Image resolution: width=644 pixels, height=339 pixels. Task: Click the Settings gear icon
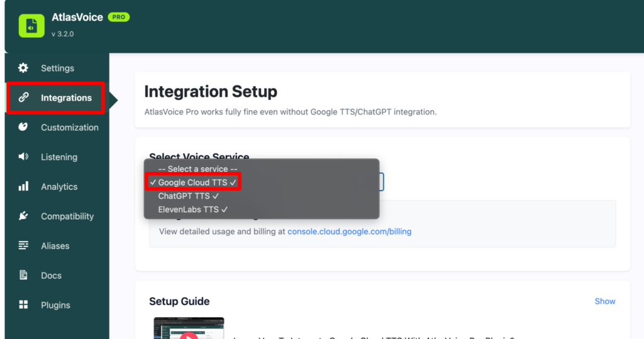tap(23, 68)
